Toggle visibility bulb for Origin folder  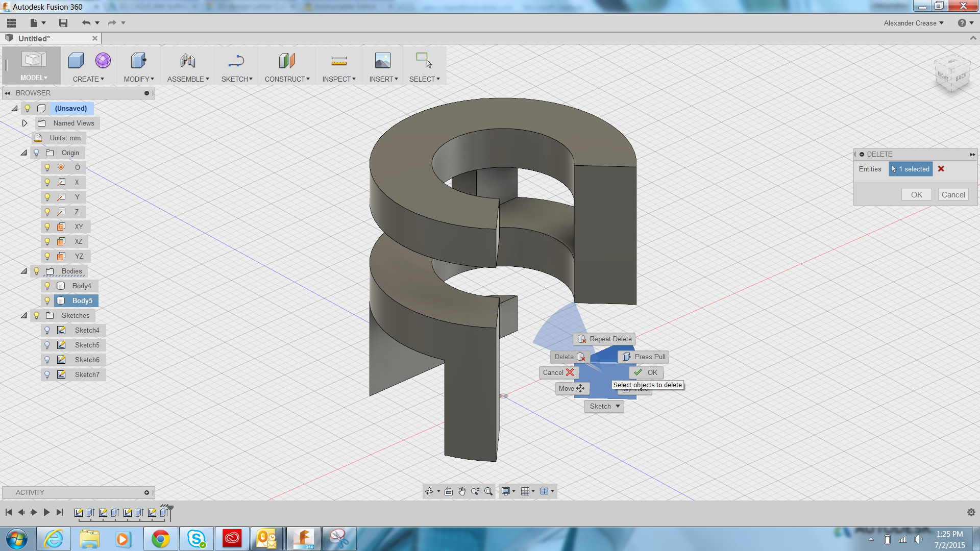pos(36,153)
